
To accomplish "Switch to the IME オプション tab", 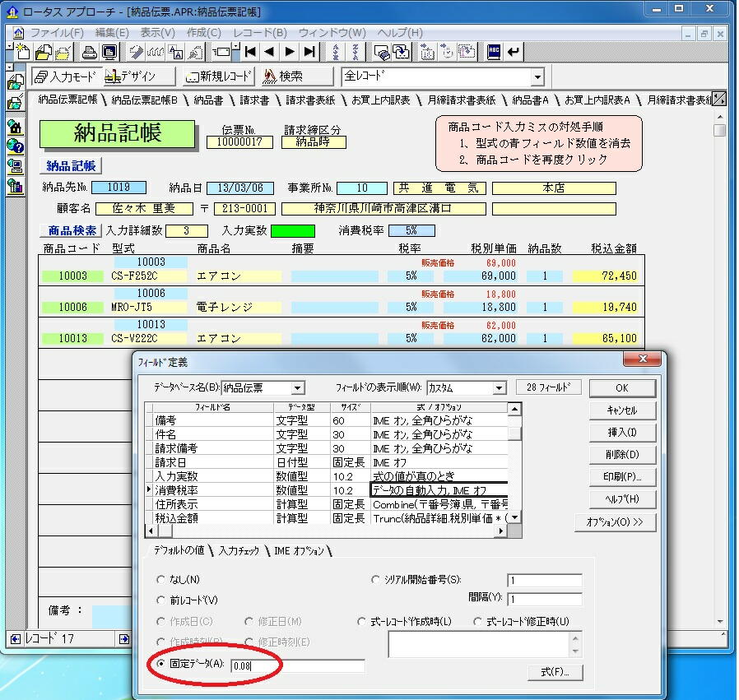I will click(x=300, y=550).
